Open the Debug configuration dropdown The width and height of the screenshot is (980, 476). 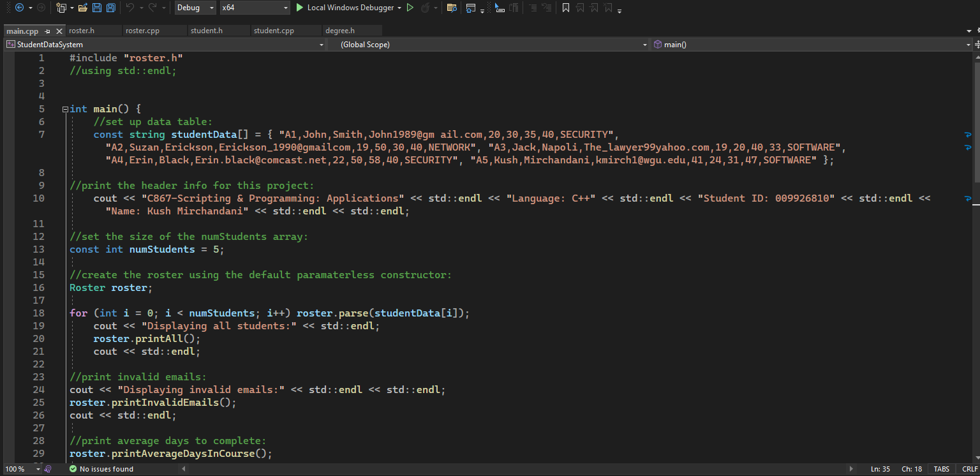[x=195, y=8]
